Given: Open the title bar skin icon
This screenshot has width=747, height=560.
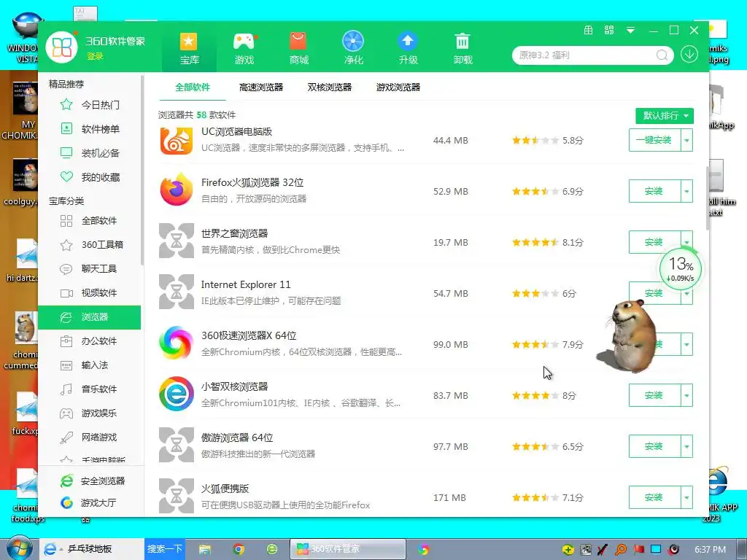Looking at the screenshot, I should click(589, 31).
